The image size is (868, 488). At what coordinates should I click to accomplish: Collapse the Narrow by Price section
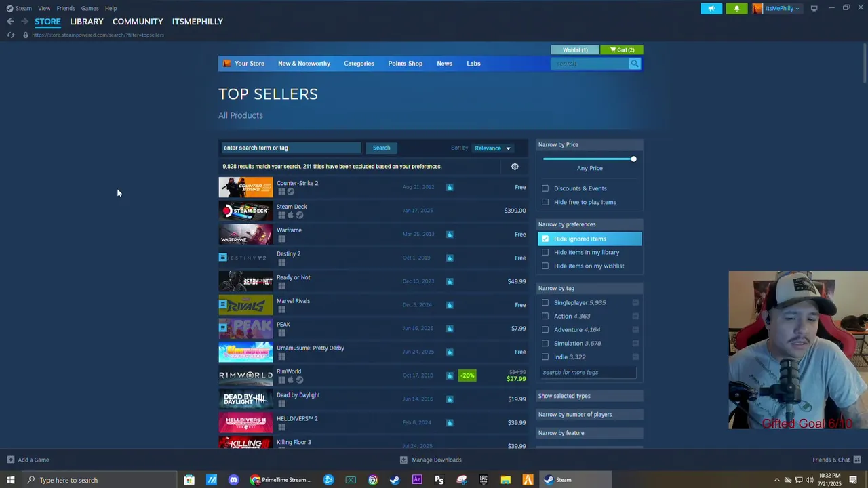(589, 144)
